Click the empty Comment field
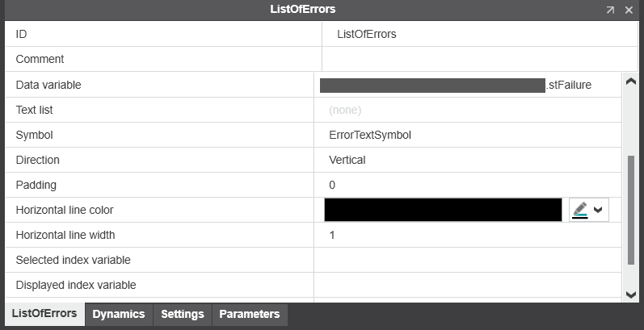644x330 pixels. (480, 59)
